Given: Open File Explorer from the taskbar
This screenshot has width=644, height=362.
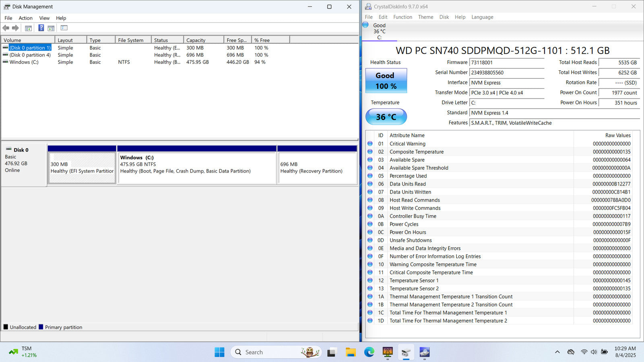Looking at the screenshot, I should tap(351, 352).
